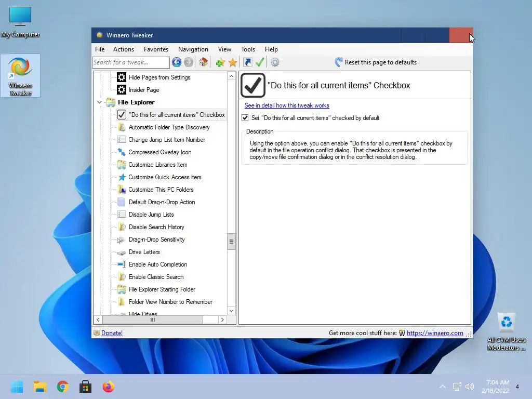
Task: Click the Search for a tweak field
Action: pyautogui.click(x=131, y=62)
